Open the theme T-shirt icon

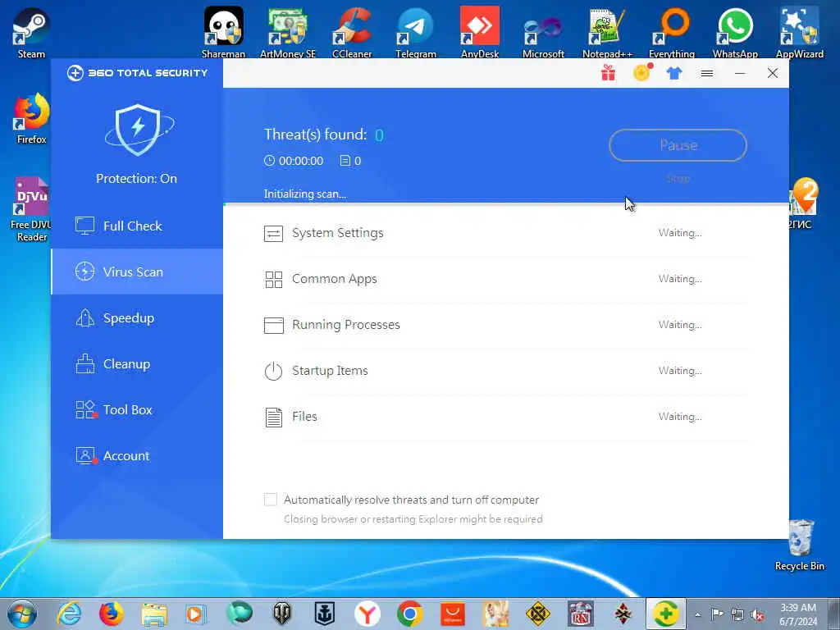tap(674, 73)
